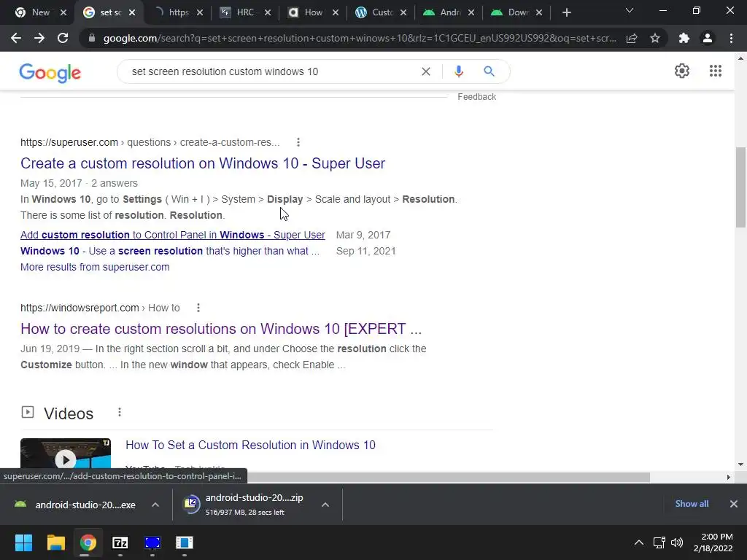Image resolution: width=747 pixels, height=560 pixels.
Task: Open More results from superuser.com
Action: coord(95,267)
